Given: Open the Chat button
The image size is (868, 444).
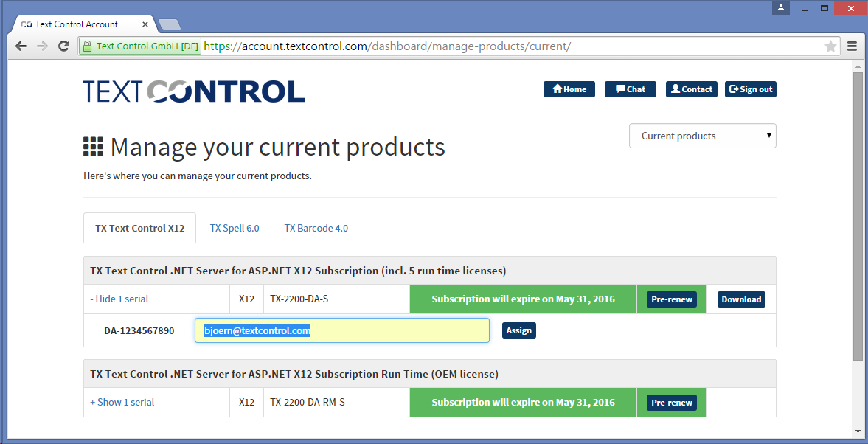Looking at the screenshot, I should 630,89.
